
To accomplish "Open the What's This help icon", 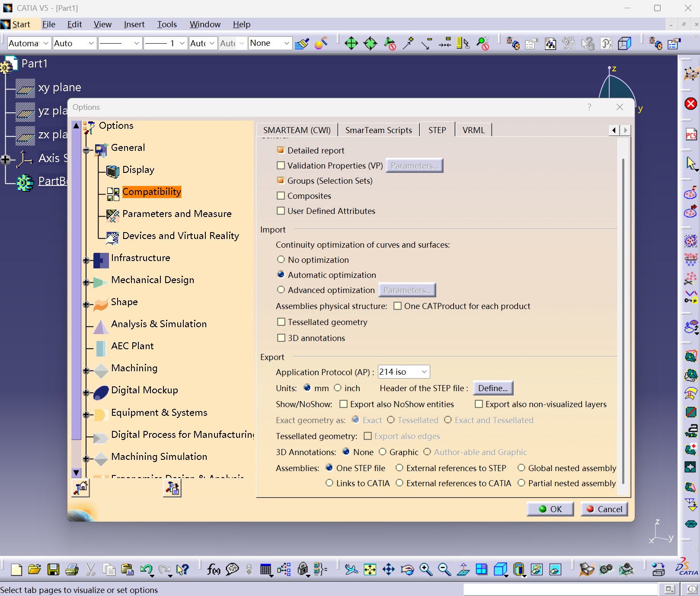I will (x=183, y=570).
